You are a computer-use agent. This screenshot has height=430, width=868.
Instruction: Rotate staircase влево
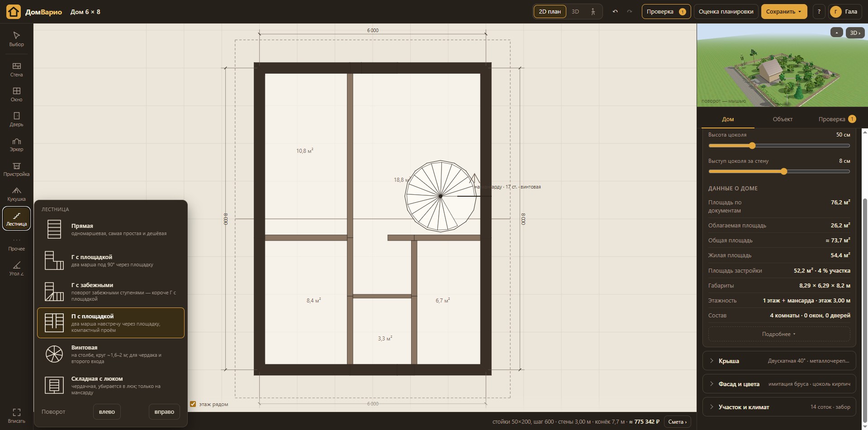[107, 412]
